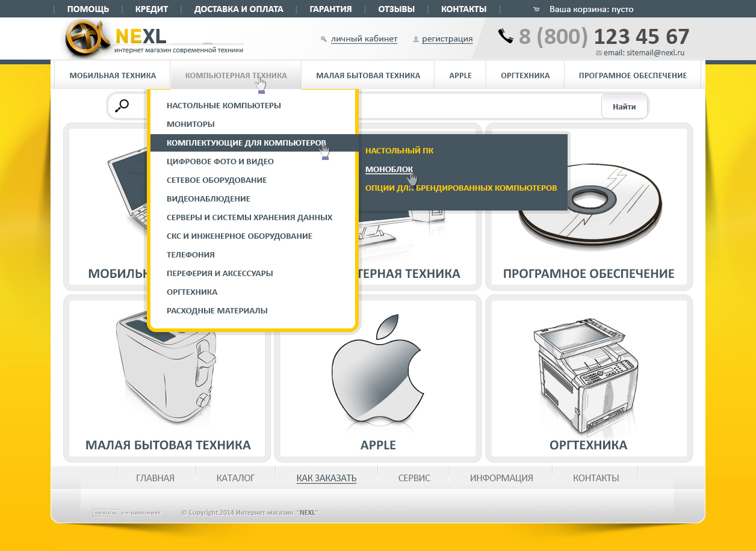The image size is (756, 551).
Task: Select ТЕЛЕФОНИЯ in dropdown
Action: click(x=191, y=254)
